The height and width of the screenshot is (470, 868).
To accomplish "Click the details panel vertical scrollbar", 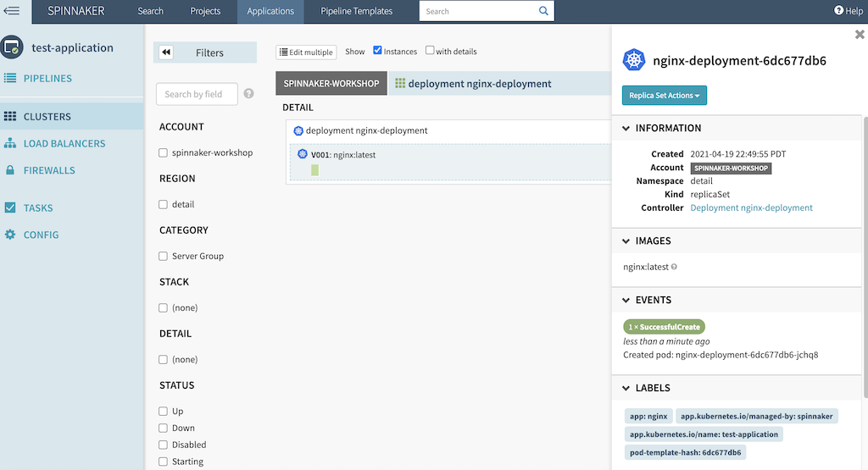I will point(865,257).
